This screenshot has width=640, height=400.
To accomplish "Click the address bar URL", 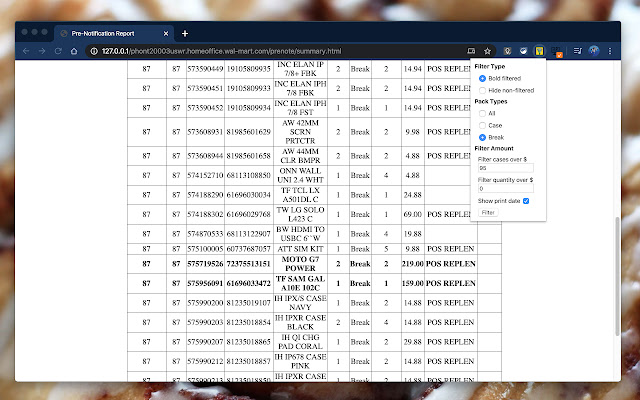I will click(222, 51).
